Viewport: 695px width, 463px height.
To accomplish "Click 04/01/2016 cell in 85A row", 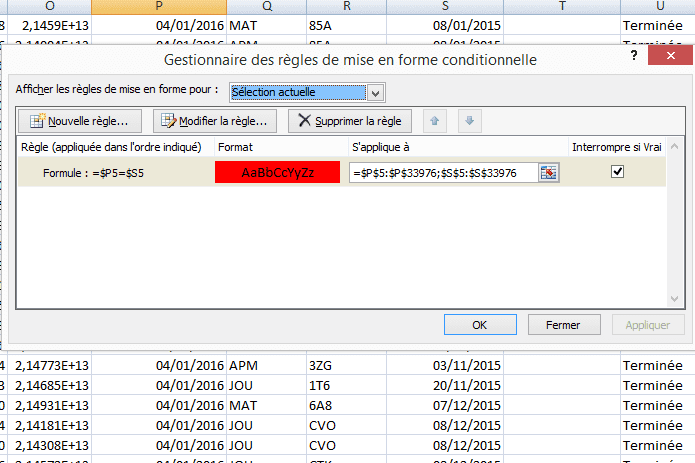I will (x=159, y=25).
